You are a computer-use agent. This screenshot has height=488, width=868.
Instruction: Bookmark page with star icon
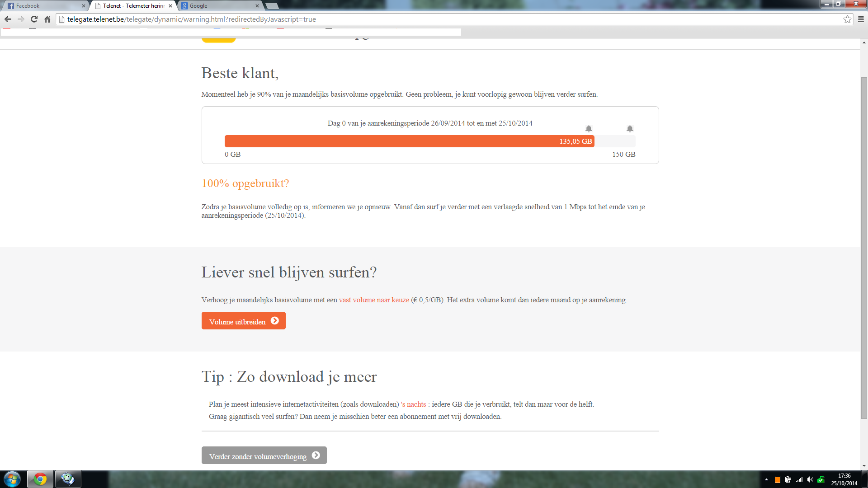847,19
